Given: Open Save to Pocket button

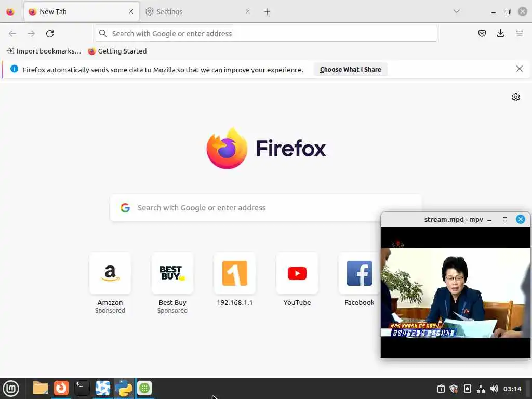Looking at the screenshot, I should (x=482, y=33).
